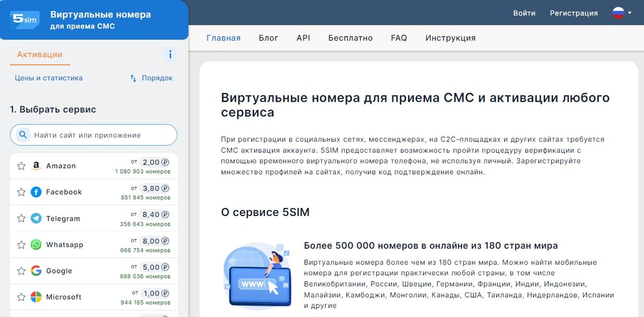The width and height of the screenshot is (644, 317).
Task: Star Amazon as a favorite
Action: click(x=21, y=166)
